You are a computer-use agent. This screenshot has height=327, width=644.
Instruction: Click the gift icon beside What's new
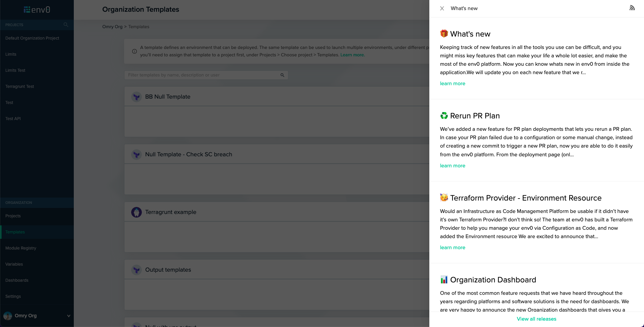tap(444, 34)
